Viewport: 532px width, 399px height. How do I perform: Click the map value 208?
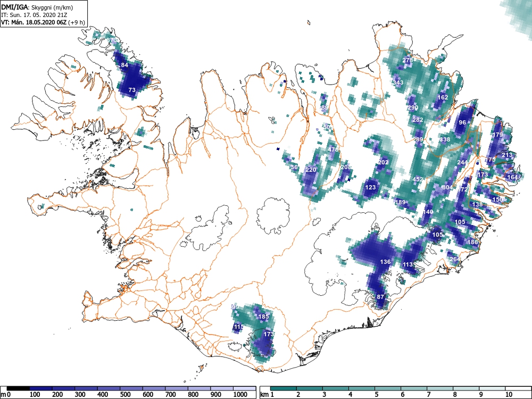click(346, 167)
